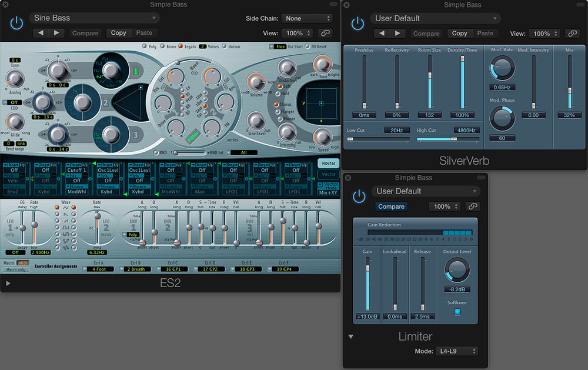Toggle the Limiter power button
588x370 pixels.
click(359, 196)
